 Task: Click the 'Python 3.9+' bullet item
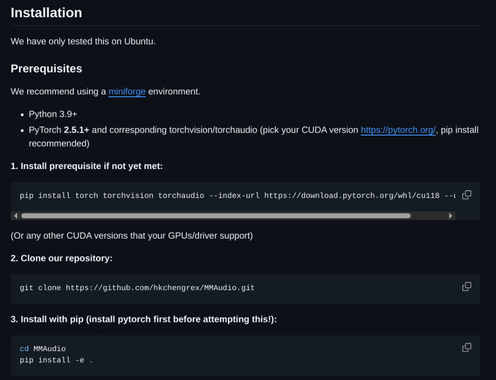pos(53,114)
